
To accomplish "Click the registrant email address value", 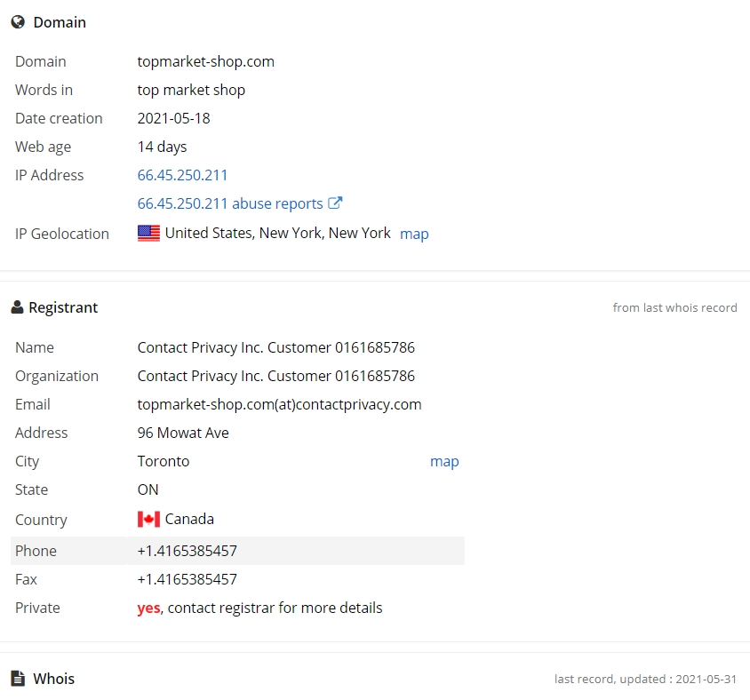I will click(279, 404).
